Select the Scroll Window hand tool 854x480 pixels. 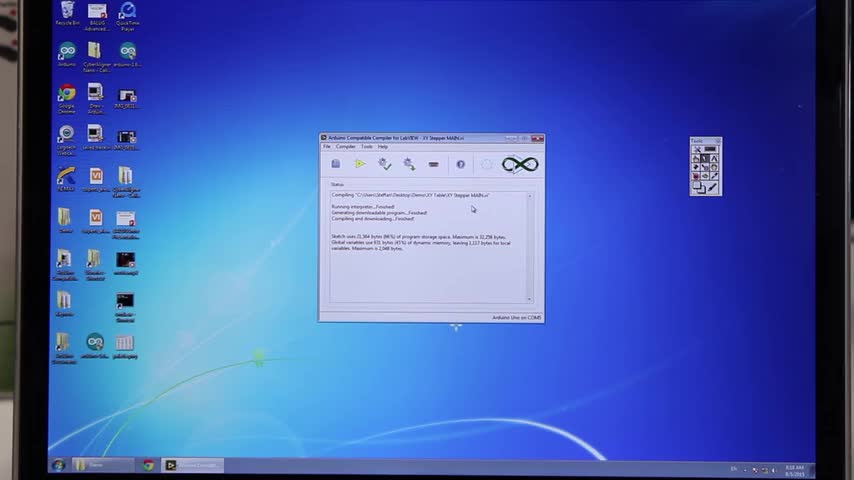click(714, 167)
